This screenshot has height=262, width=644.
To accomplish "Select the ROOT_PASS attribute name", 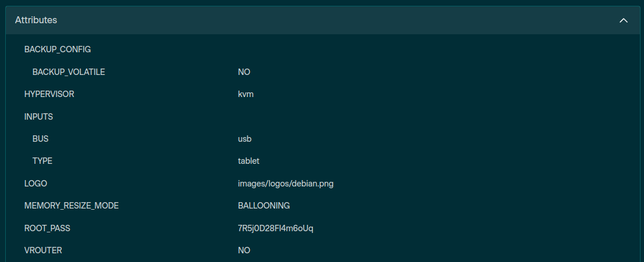I will [x=47, y=228].
